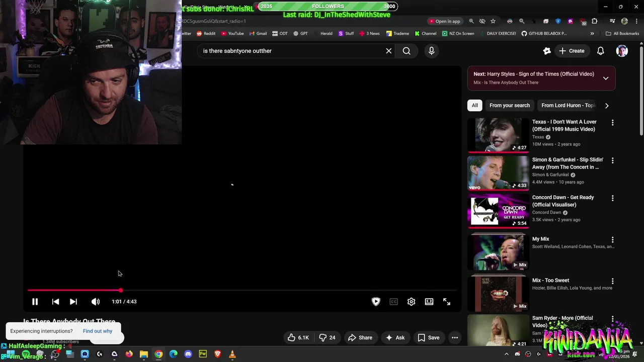Open the YouTube account avatar menu
This screenshot has height=362, width=644.
(x=622, y=51)
